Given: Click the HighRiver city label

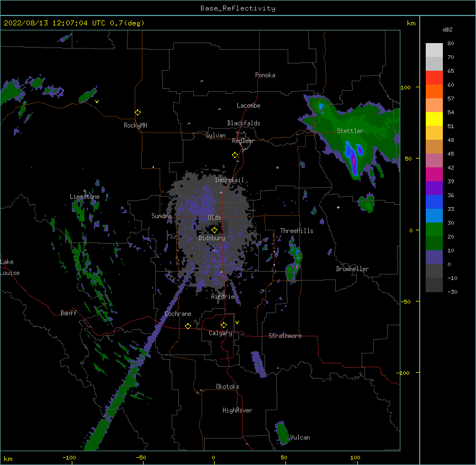Looking at the screenshot, I should pyautogui.click(x=237, y=410).
